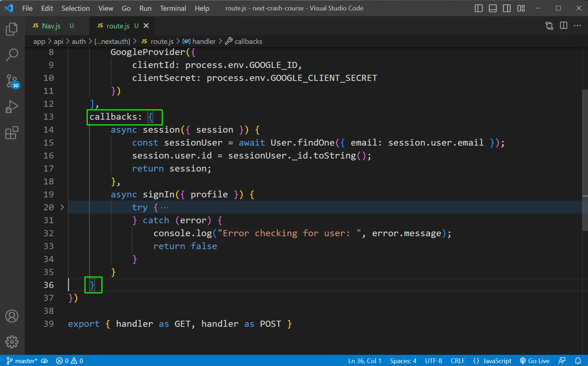Split the editor right

coord(564,26)
